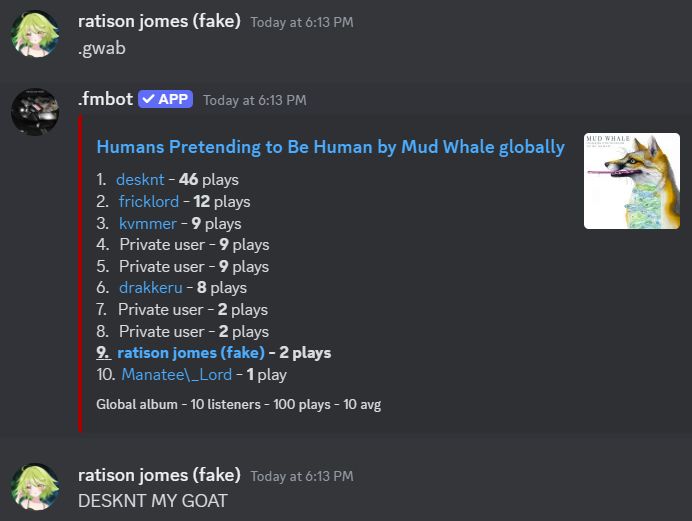Click the .gwab message timestamp
This screenshot has height=521, width=692.
point(301,22)
